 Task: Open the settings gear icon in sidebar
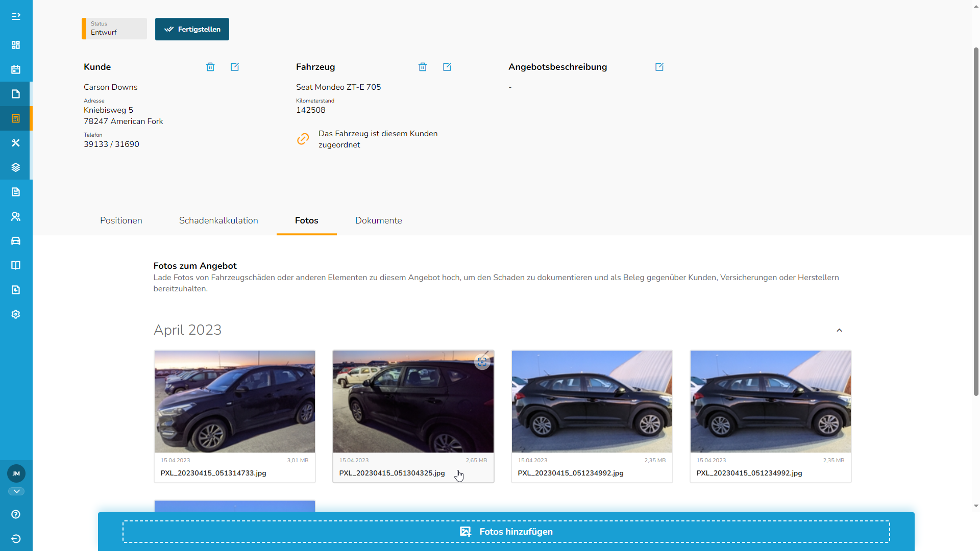point(16,314)
